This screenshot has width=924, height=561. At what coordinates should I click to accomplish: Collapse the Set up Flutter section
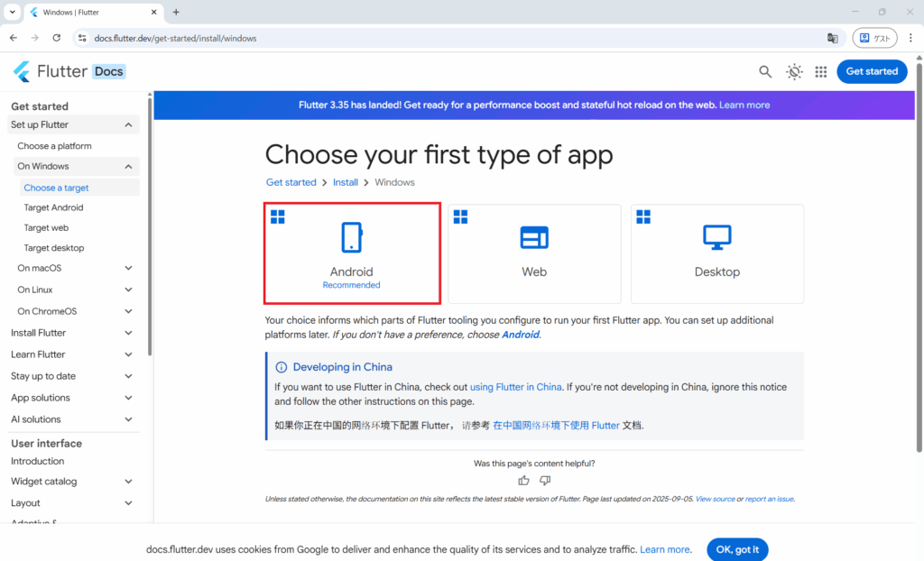pos(128,125)
